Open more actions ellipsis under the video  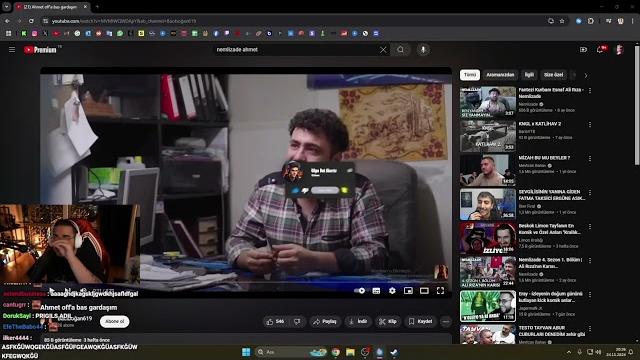[x=446, y=322]
